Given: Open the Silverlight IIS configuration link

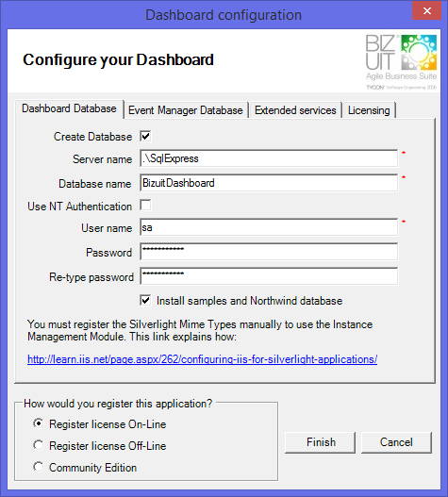Looking at the screenshot, I should click(x=202, y=359).
